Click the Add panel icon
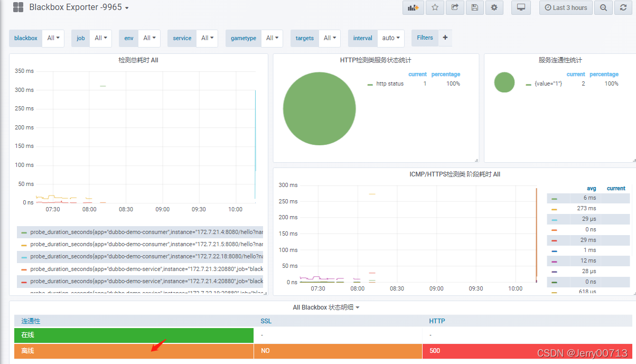Image resolution: width=636 pixels, height=364 pixels. (413, 7)
